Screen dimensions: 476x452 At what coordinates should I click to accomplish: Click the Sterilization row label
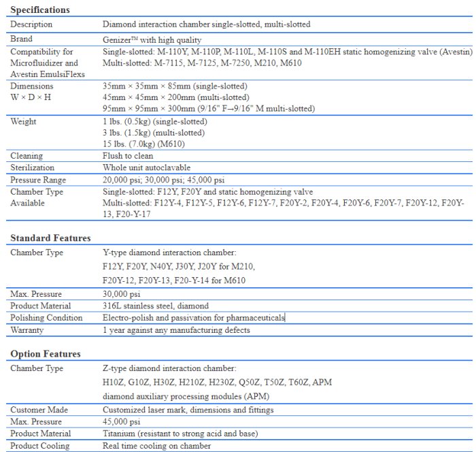click(33, 167)
